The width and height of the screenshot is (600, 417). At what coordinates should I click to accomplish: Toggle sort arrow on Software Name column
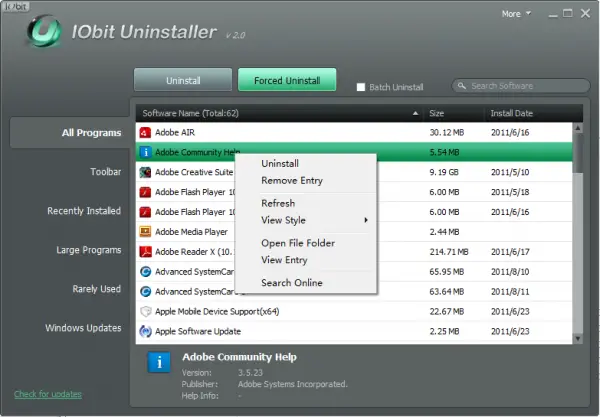click(x=415, y=113)
